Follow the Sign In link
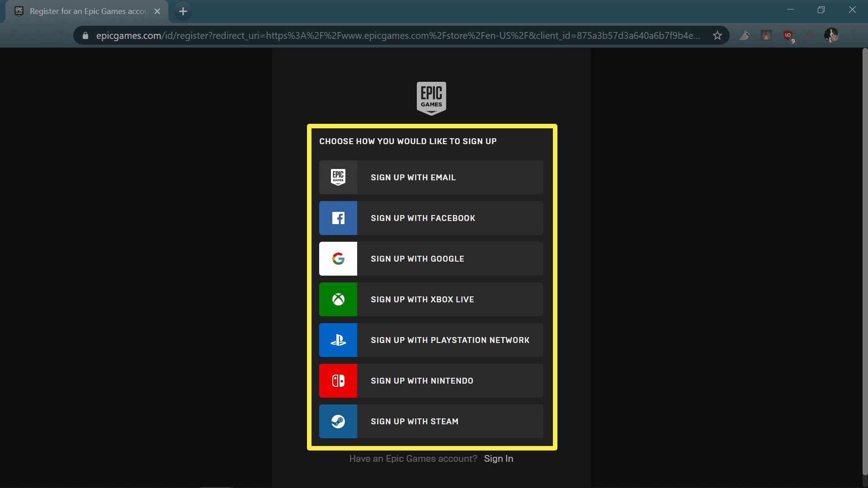The image size is (868, 488). [x=499, y=459]
